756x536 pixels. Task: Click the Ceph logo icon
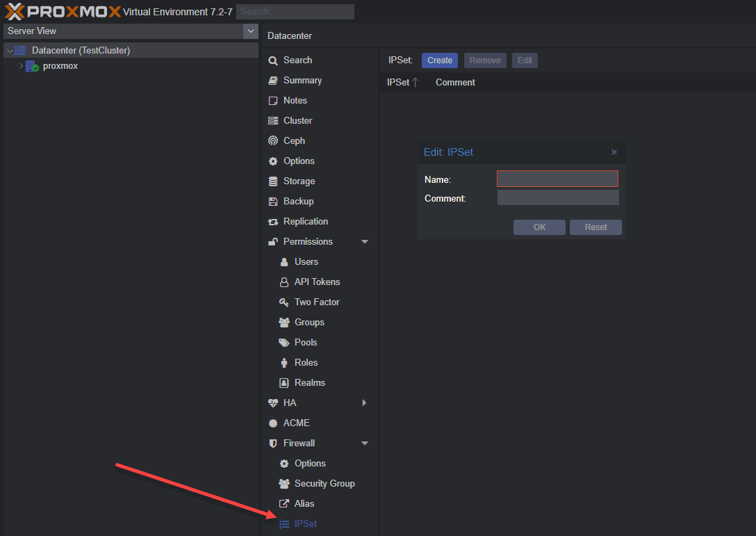273,141
